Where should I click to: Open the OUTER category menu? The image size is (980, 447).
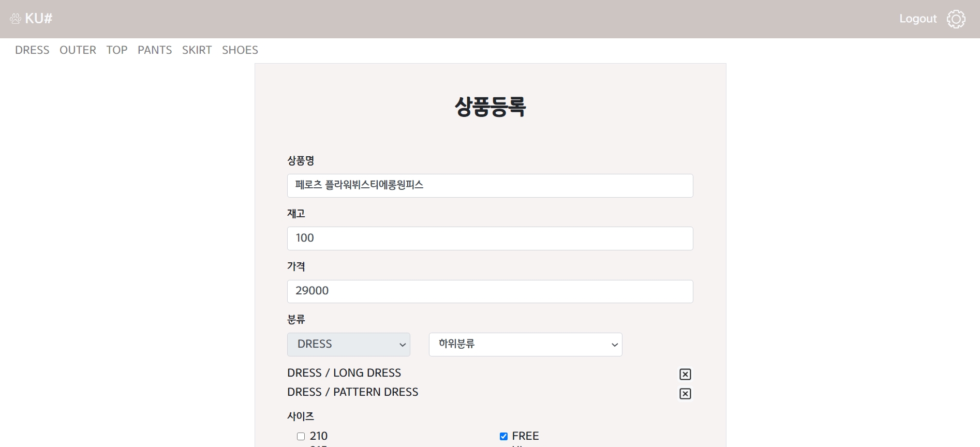coord(78,50)
